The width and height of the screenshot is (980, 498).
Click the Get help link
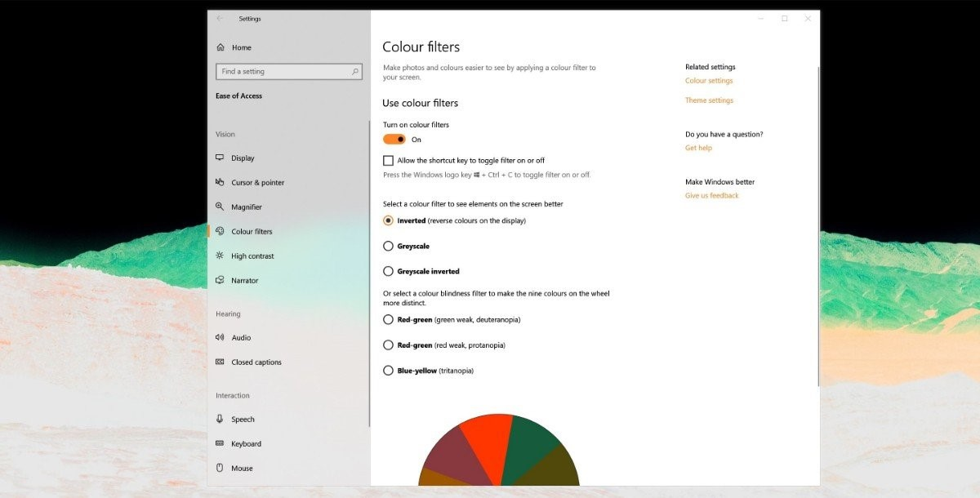(698, 148)
